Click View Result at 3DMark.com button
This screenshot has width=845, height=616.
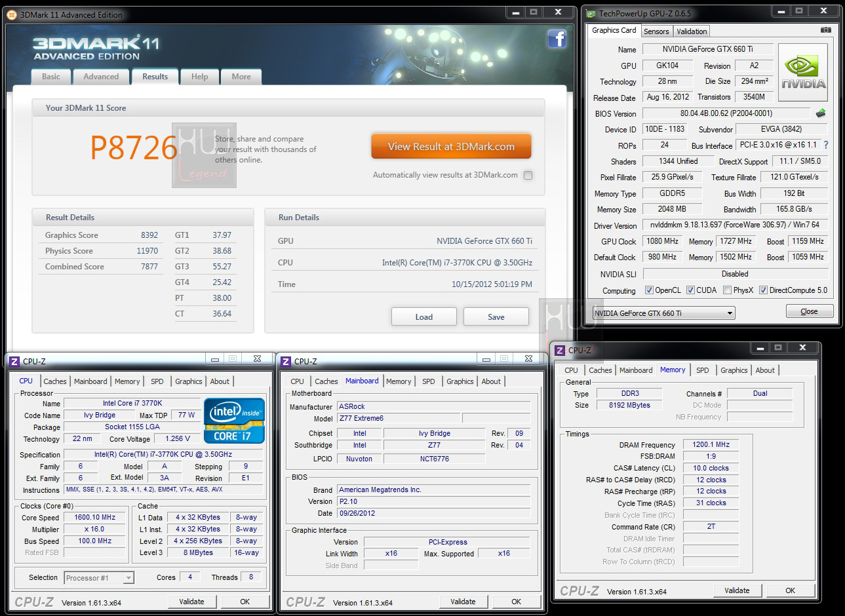coord(451,147)
